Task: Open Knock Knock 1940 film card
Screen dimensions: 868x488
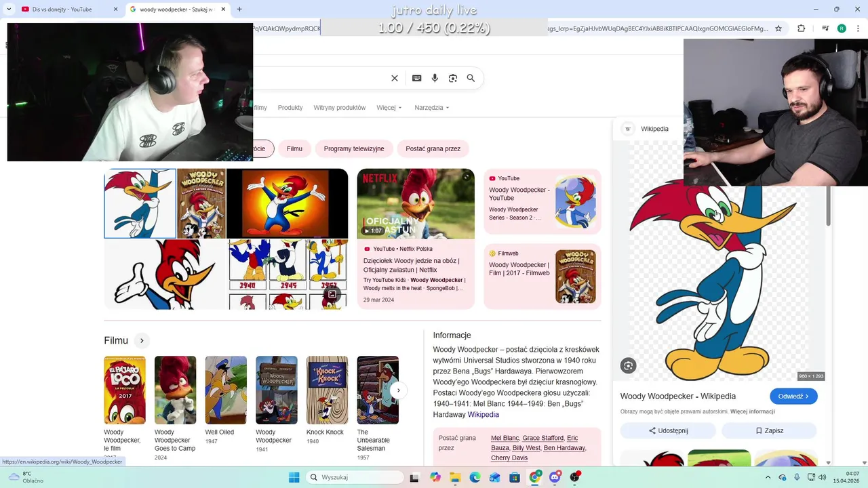Action: pos(327,400)
